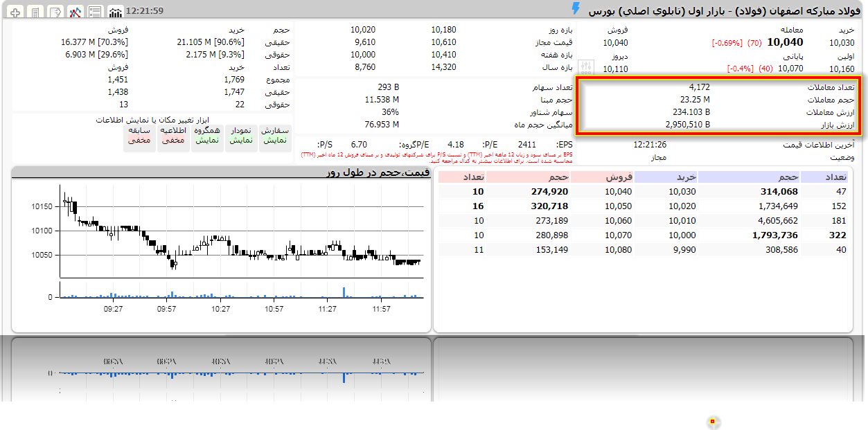Click sell order volume 274,920
868x430 pixels.
coord(549,192)
